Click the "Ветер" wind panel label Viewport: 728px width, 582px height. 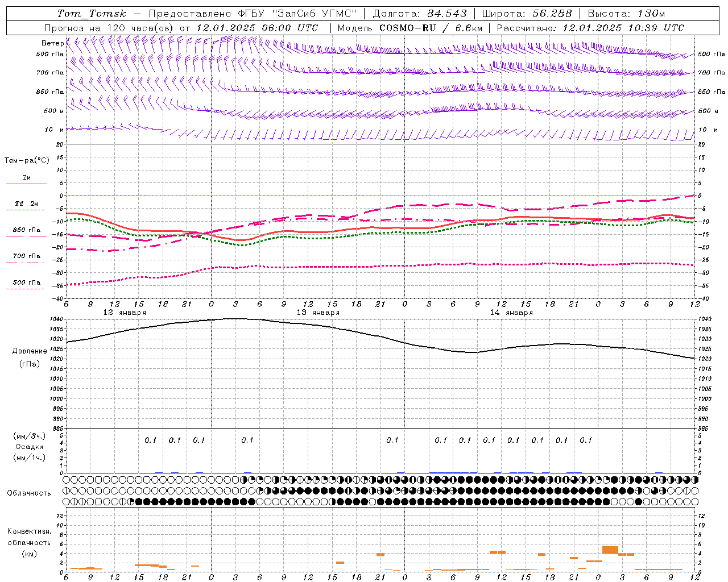pyautogui.click(x=52, y=43)
